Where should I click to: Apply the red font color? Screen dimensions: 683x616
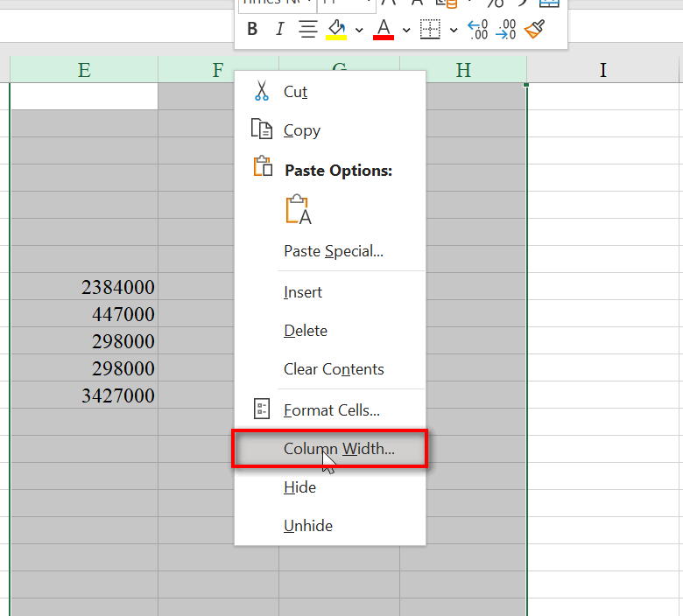(383, 30)
